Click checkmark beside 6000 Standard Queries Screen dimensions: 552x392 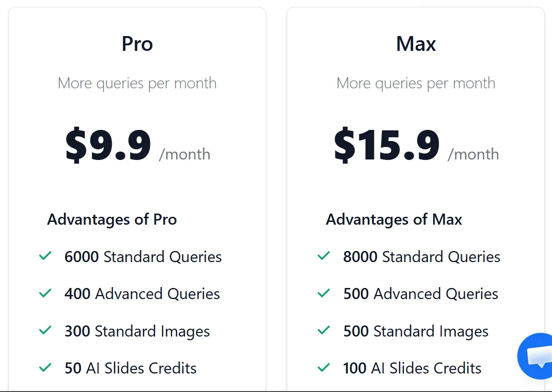[45, 256]
